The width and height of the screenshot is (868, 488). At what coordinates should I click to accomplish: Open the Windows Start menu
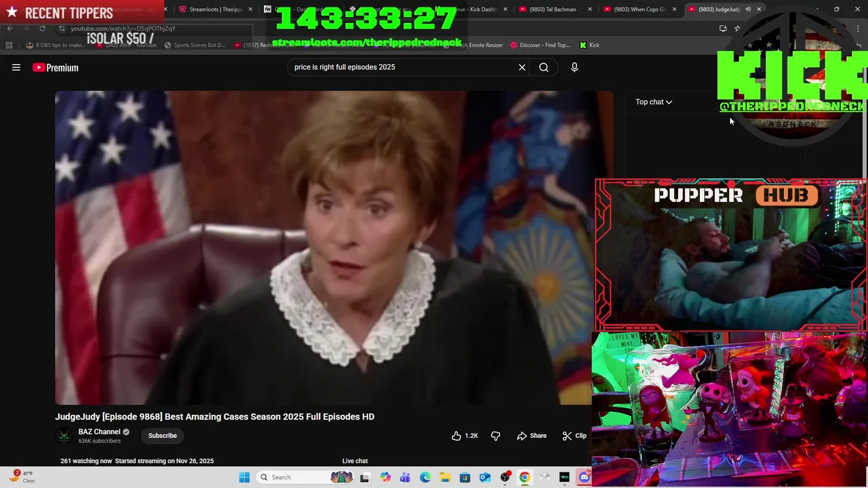point(244,477)
